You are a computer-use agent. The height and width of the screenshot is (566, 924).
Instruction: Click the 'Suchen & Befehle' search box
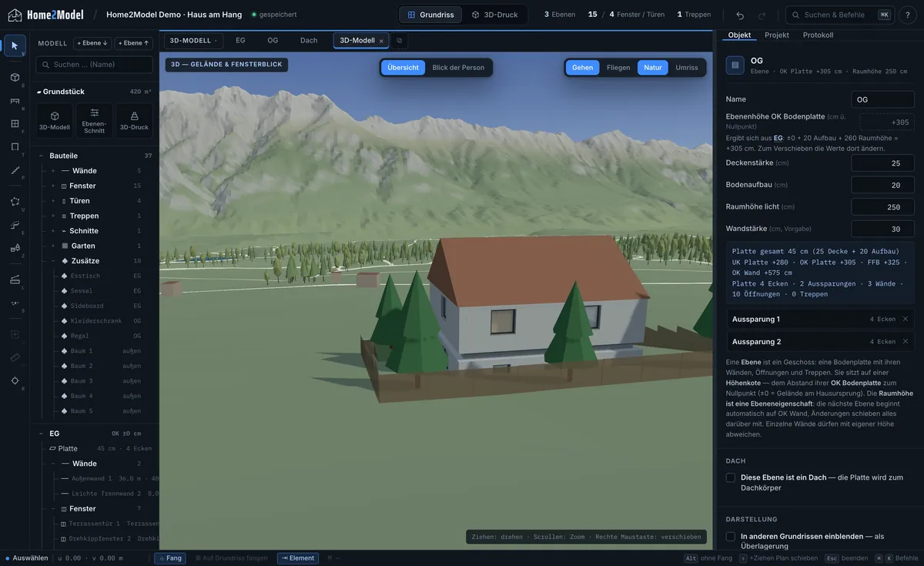840,15
